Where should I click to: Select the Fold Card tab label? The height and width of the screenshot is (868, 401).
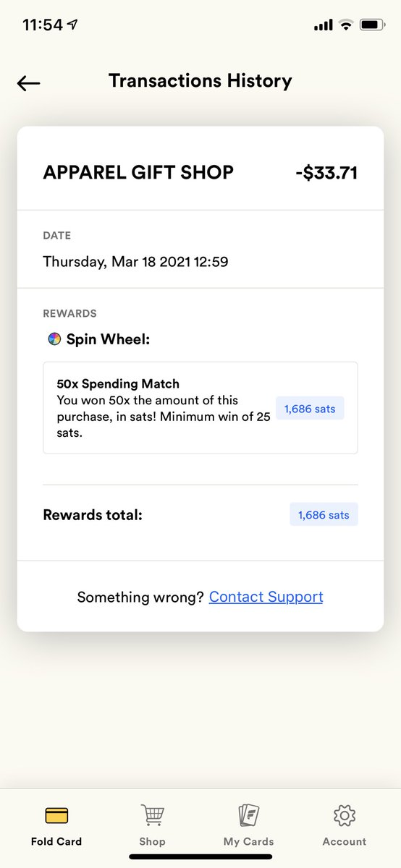pyautogui.click(x=56, y=841)
